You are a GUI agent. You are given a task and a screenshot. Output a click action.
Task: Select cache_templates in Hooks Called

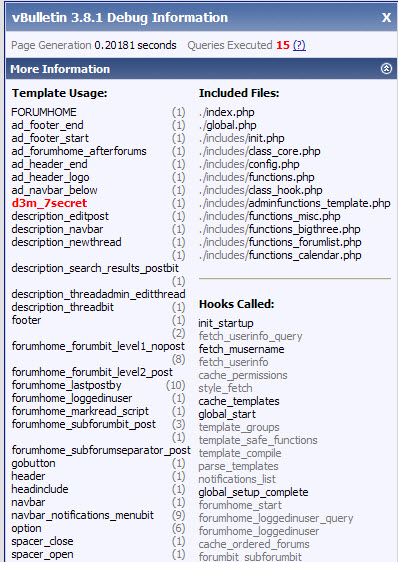239,401
